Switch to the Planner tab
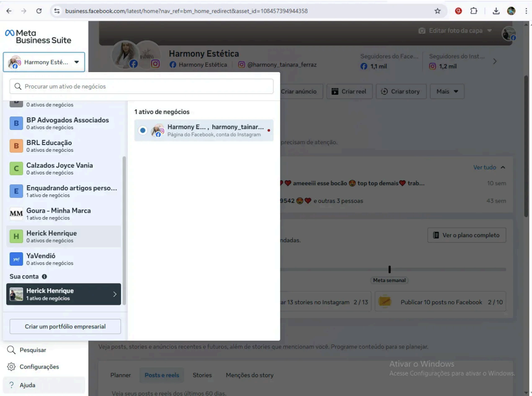Viewport: 532px width, 396px height. click(121, 375)
